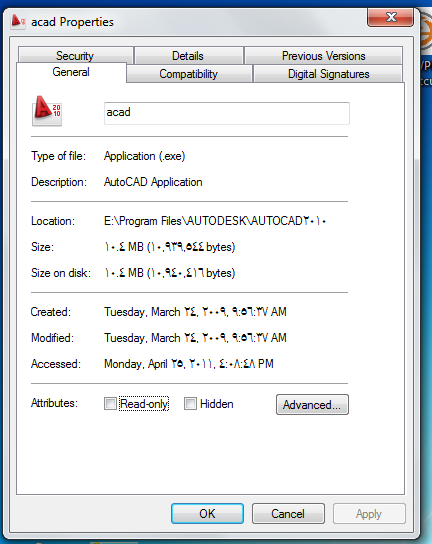Open the Advanced attributes dialog
Screen dimensions: 432x544
coord(312,404)
